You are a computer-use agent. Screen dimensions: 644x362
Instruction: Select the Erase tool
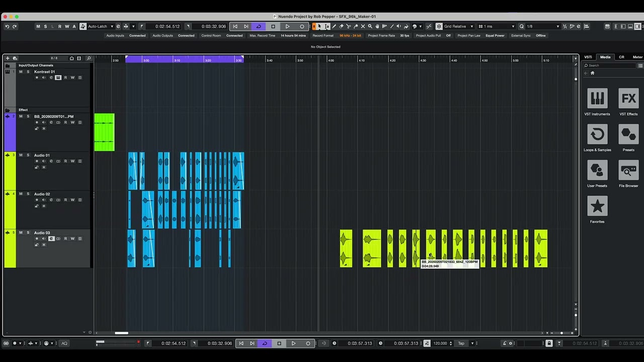pyautogui.click(x=341, y=26)
